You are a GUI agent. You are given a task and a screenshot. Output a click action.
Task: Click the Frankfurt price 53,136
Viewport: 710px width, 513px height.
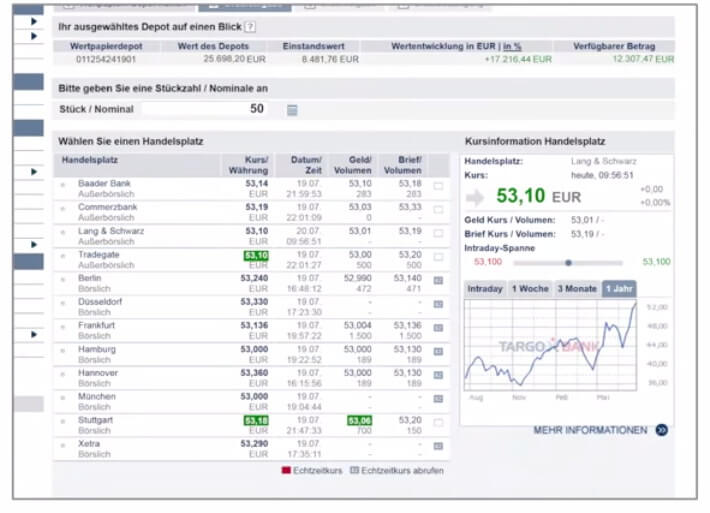click(254, 326)
